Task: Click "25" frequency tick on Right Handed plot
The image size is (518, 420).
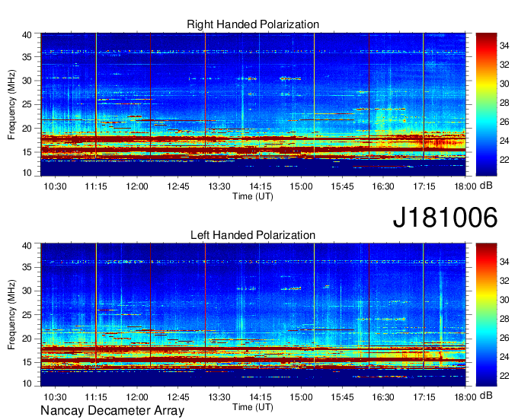Action: click(27, 104)
